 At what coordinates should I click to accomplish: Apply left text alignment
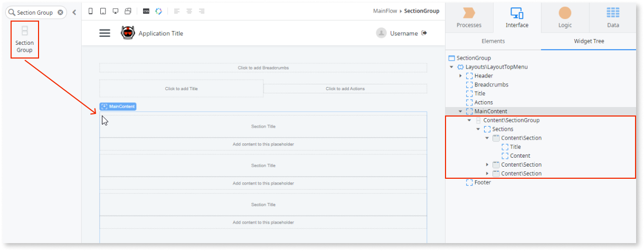tap(177, 11)
